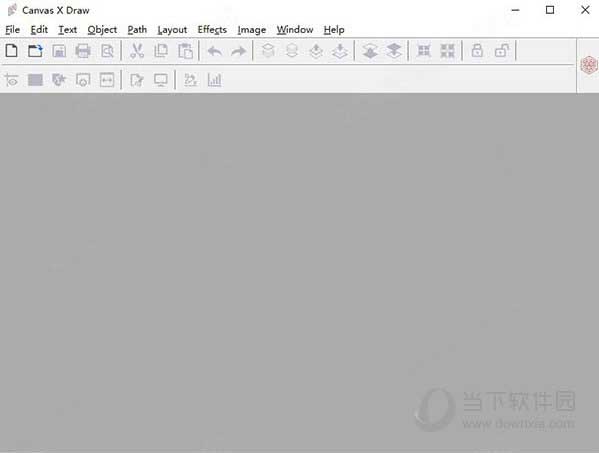The image size is (599, 453).
Task: Click the Send to Back layers icon
Action: coord(292,50)
